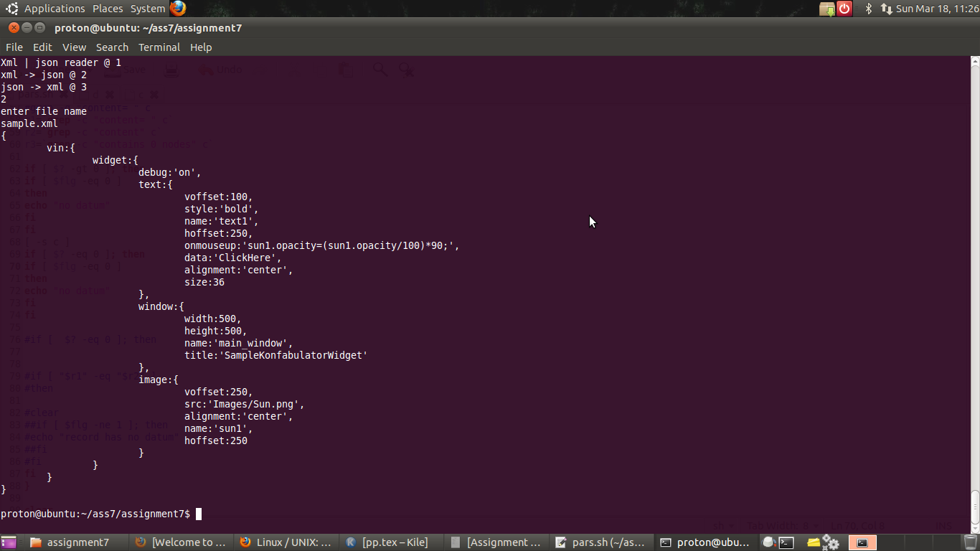This screenshot has width=980, height=551.
Task: Open the terminal Edit menu
Action: pyautogui.click(x=42, y=47)
